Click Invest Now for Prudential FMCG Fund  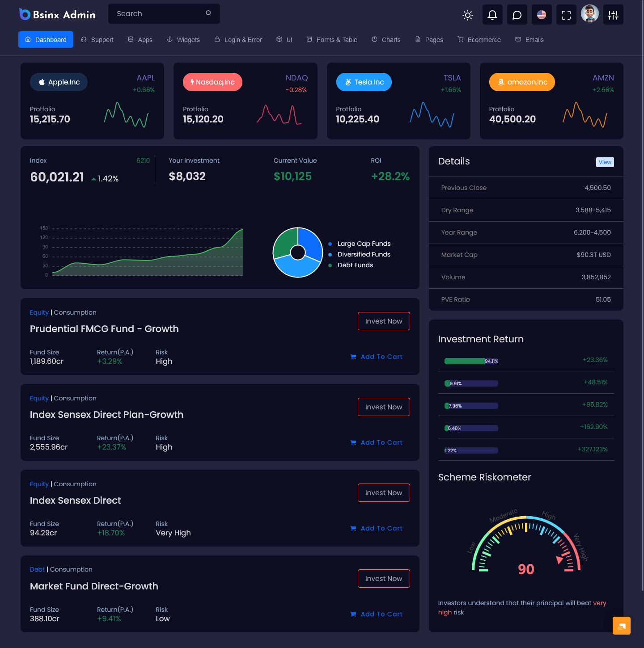(383, 321)
